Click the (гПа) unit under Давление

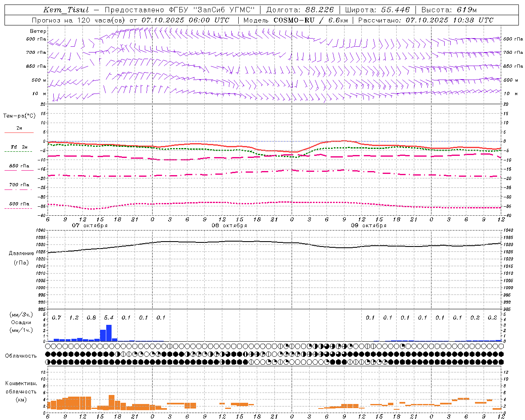coord(21,263)
